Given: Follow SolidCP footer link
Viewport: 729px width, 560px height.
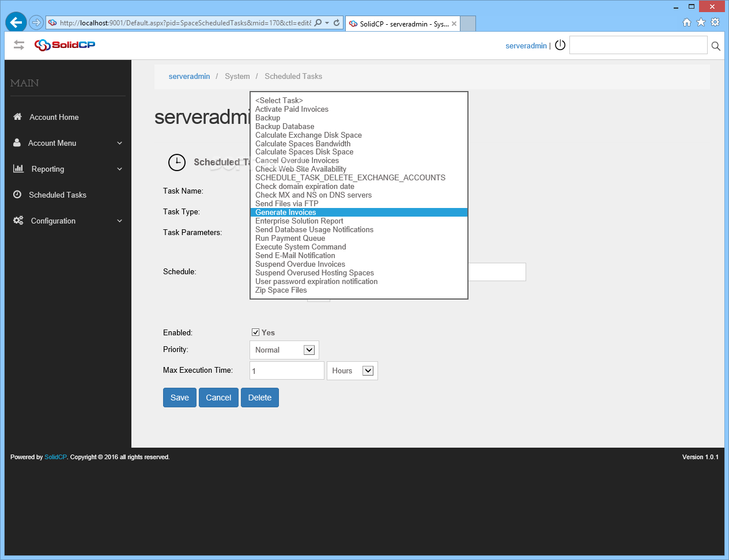Looking at the screenshot, I should coord(55,457).
